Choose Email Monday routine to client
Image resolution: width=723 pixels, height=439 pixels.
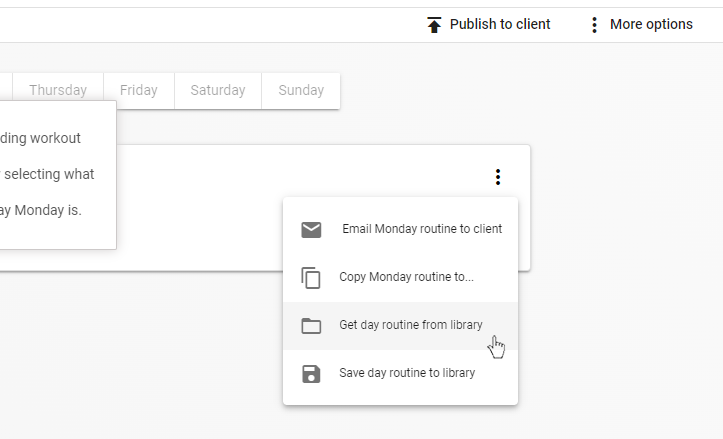[x=422, y=229]
